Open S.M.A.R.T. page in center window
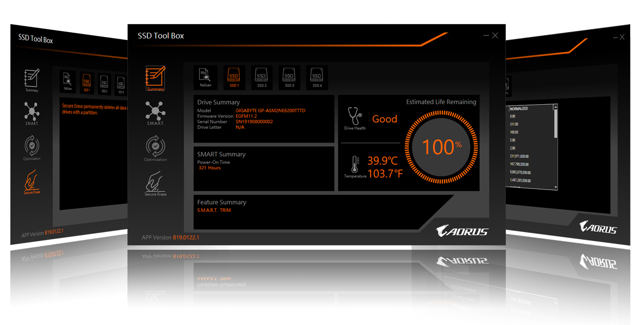 click(x=155, y=112)
